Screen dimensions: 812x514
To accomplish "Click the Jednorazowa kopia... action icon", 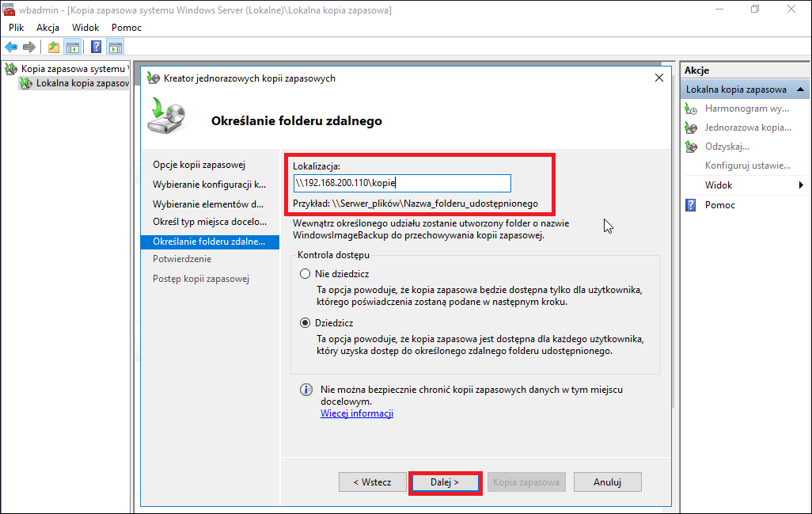I will click(x=691, y=128).
